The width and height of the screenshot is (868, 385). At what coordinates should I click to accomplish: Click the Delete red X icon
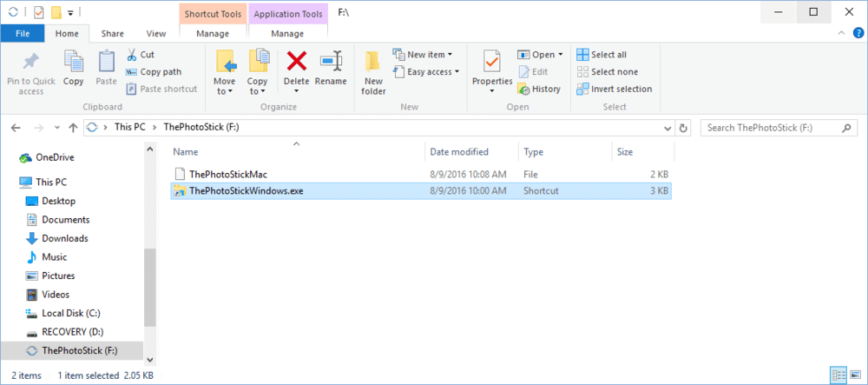click(x=297, y=61)
